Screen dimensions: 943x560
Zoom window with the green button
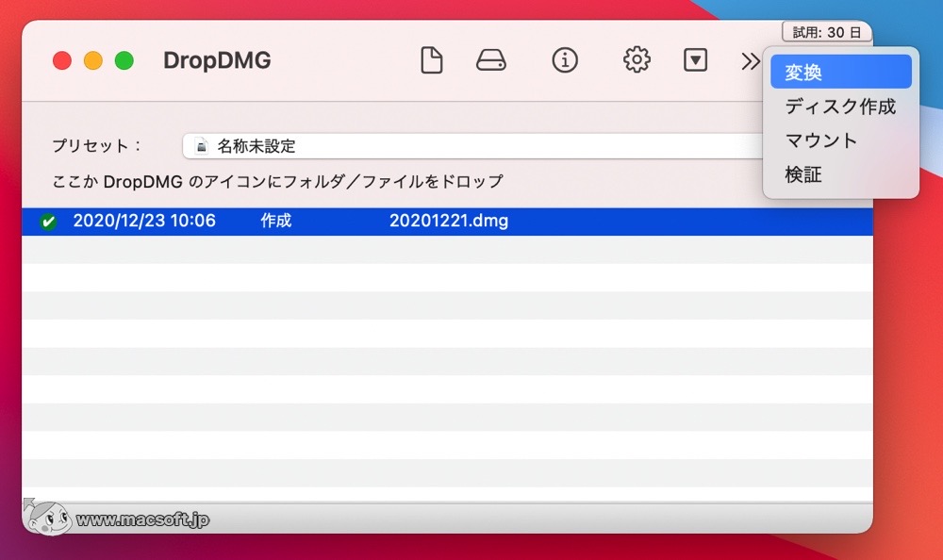pos(124,60)
